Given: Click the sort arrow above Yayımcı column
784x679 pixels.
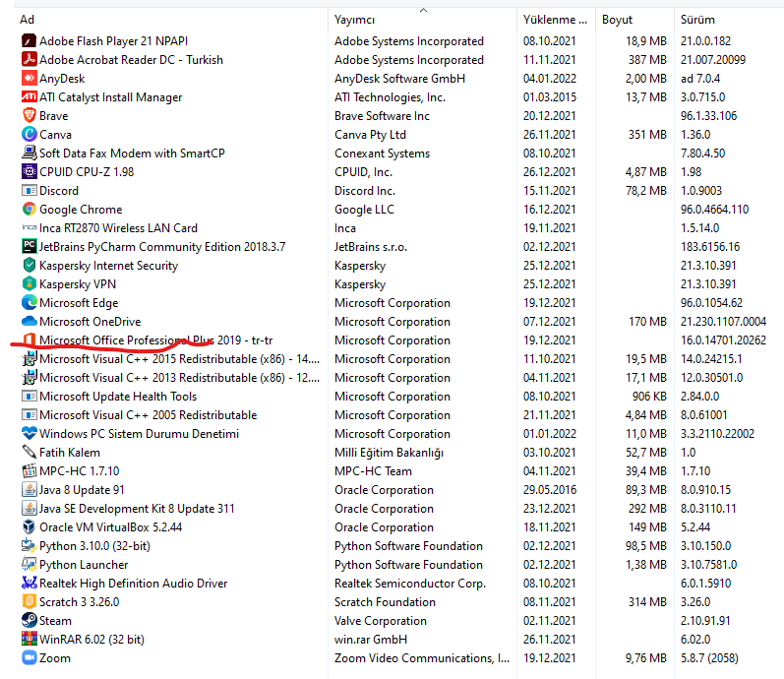Looking at the screenshot, I should click(x=424, y=10).
